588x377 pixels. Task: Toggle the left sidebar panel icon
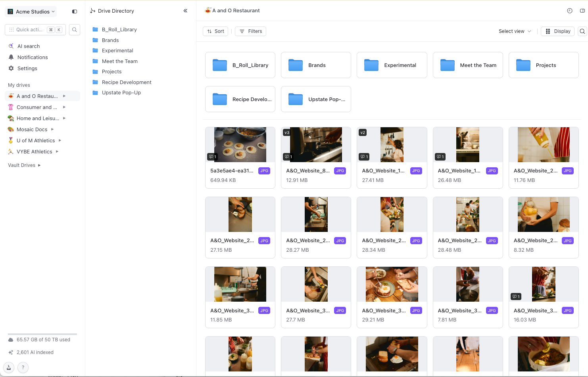74,11
